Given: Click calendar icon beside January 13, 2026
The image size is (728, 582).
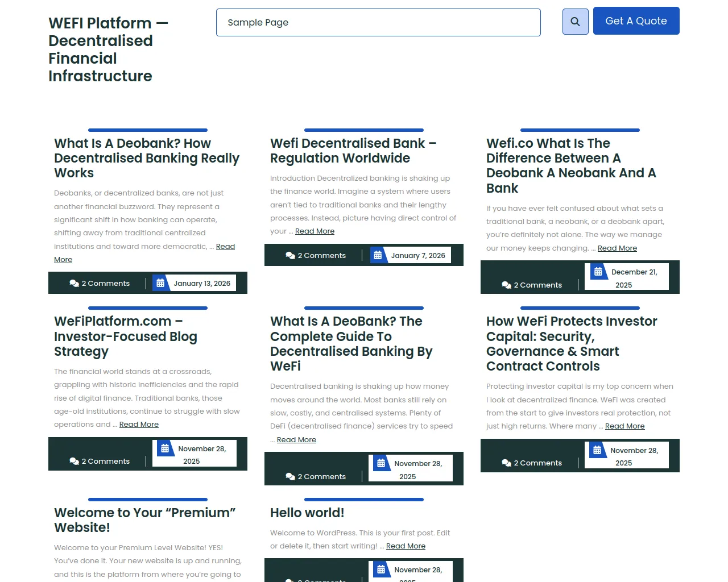Looking at the screenshot, I should click(160, 283).
